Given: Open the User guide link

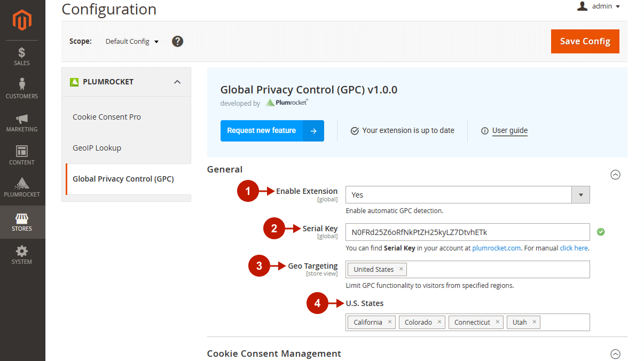Looking at the screenshot, I should point(510,130).
